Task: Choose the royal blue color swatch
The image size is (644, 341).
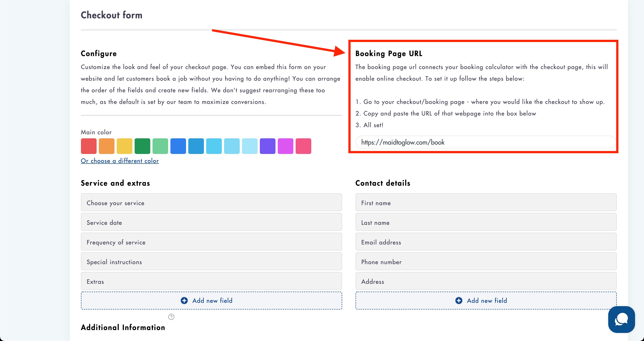Action: click(x=178, y=146)
